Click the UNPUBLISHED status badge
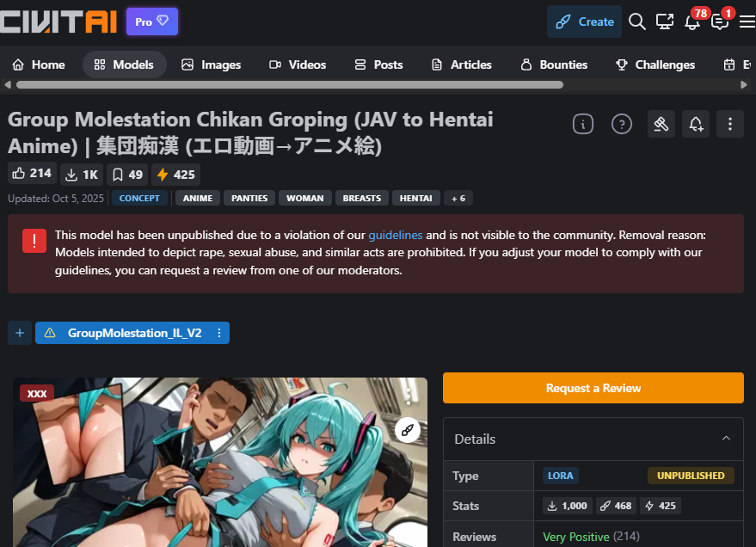The width and height of the screenshot is (756, 547). pyautogui.click(x=691, y=476)
